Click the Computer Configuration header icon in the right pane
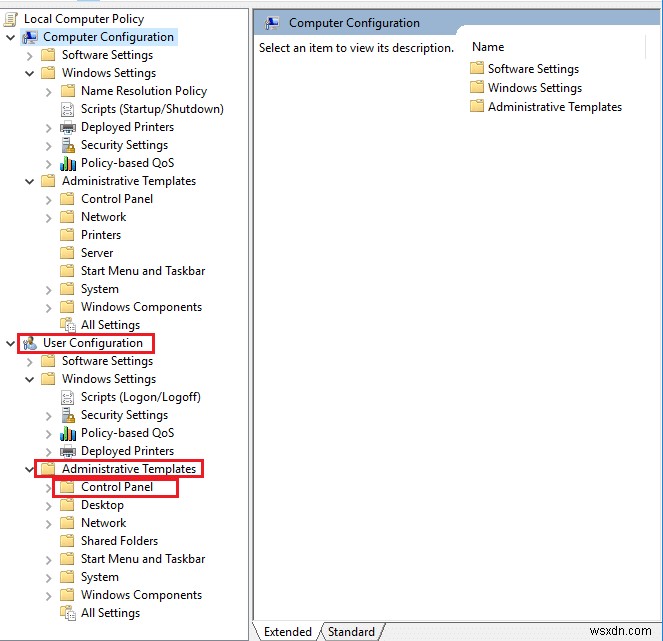 [x=272, y=23]
